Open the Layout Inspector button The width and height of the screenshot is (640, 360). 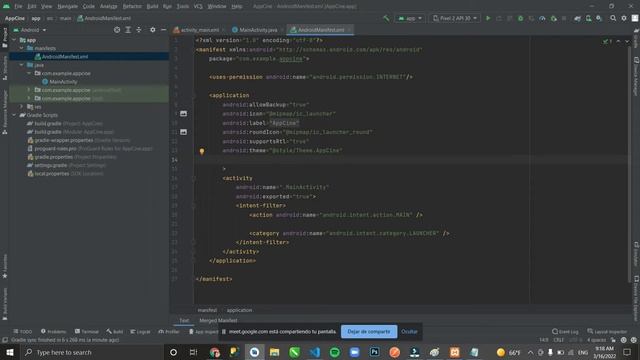tap(607, 331)
